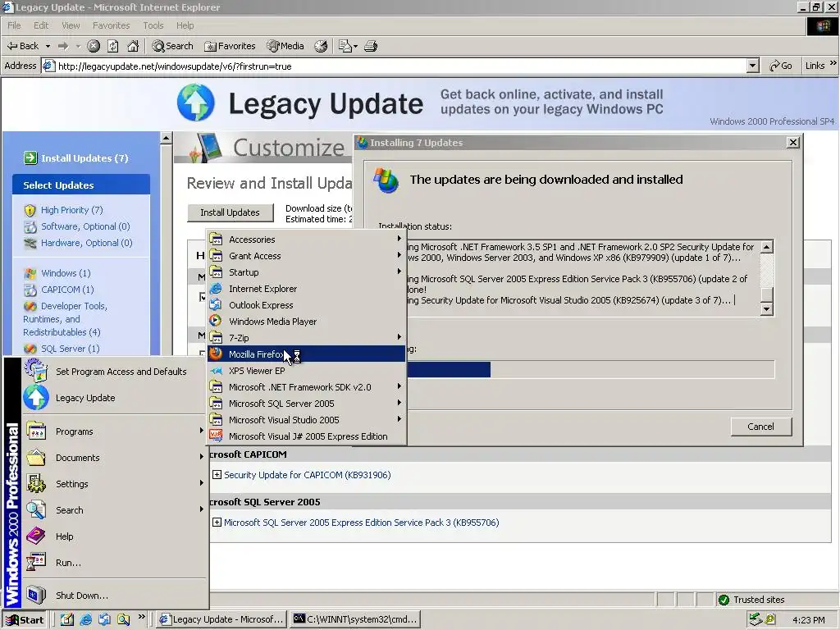This screenshot has width=840, height=630.
Task: Open the Windows (1) category link
Action: pyautogui.click(x=66, y=273)
